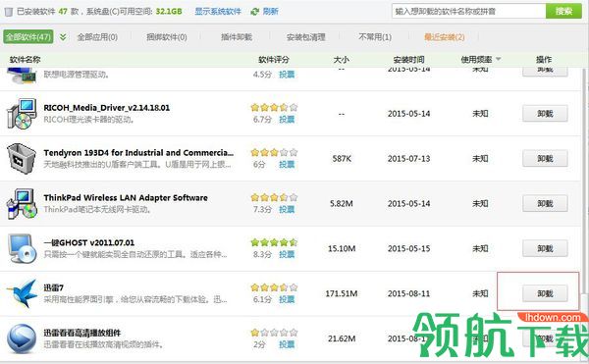Image resolution: width=589 pixels, height=364 pixels.
Task: Click the 迅雷7 hummingbird icon
Action: click(x=22, y=293)
